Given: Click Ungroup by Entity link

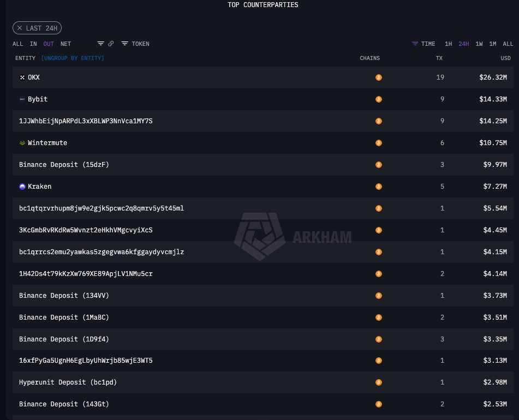Looking at the screenshot, I should tap(73, 58).
